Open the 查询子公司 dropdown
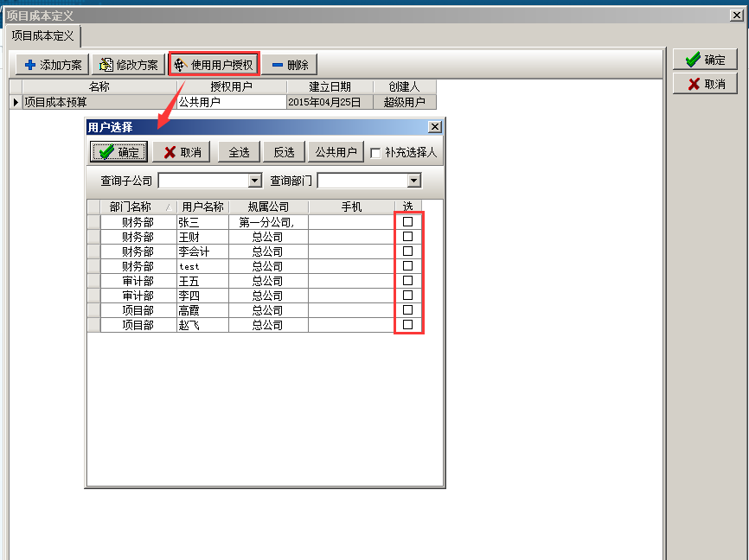This screenshot has height=560, width=749. 254,181
